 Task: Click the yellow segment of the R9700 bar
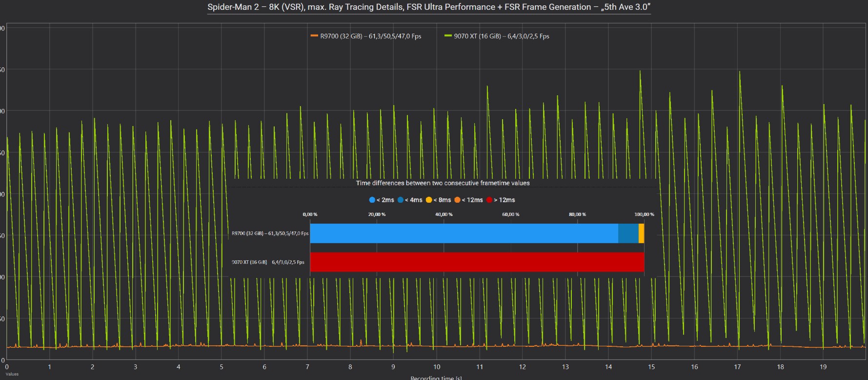click(642, 233)
